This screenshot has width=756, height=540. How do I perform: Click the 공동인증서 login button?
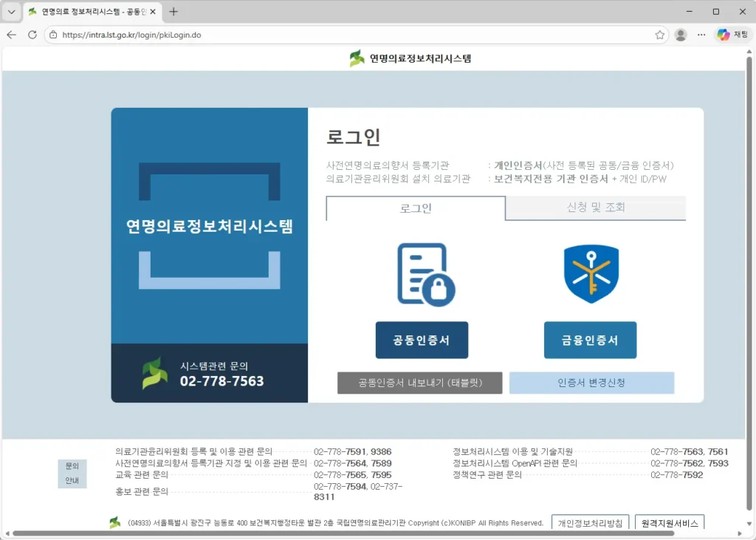pos(422,340)
